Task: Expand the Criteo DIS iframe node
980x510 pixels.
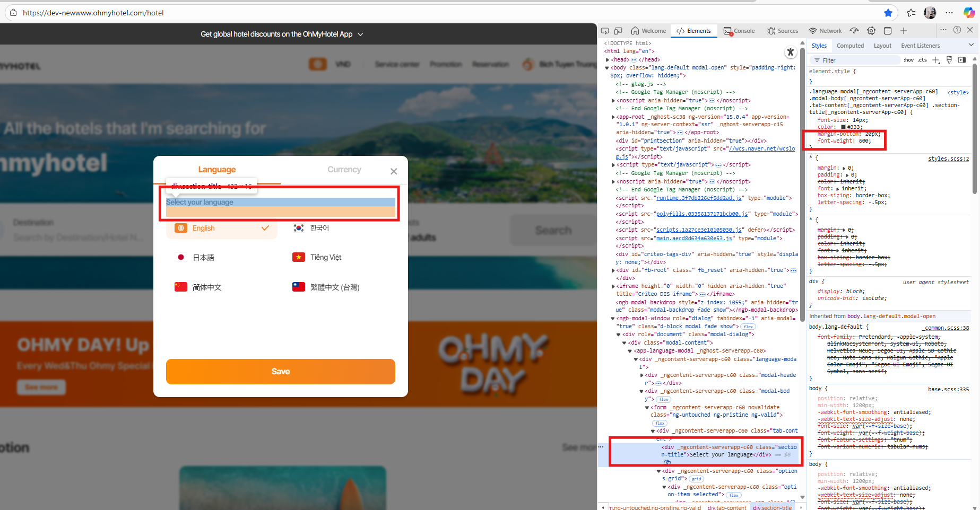Action: click(x=613, y=286)
